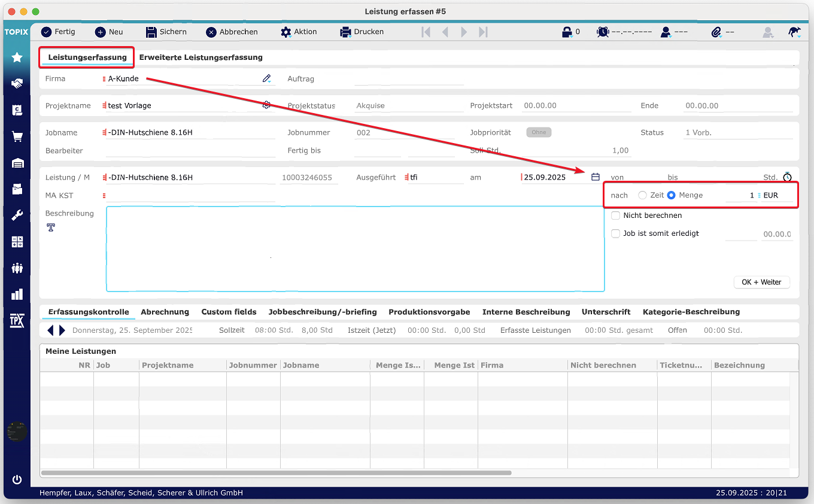
Task: Click the user avatar in sidebar
Action: (x=17, y=432)
